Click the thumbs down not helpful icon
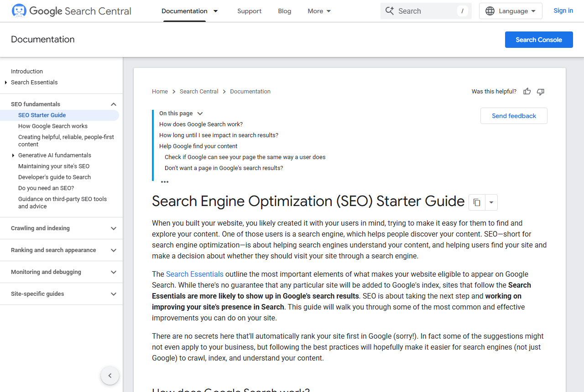 tap(541, 92)
